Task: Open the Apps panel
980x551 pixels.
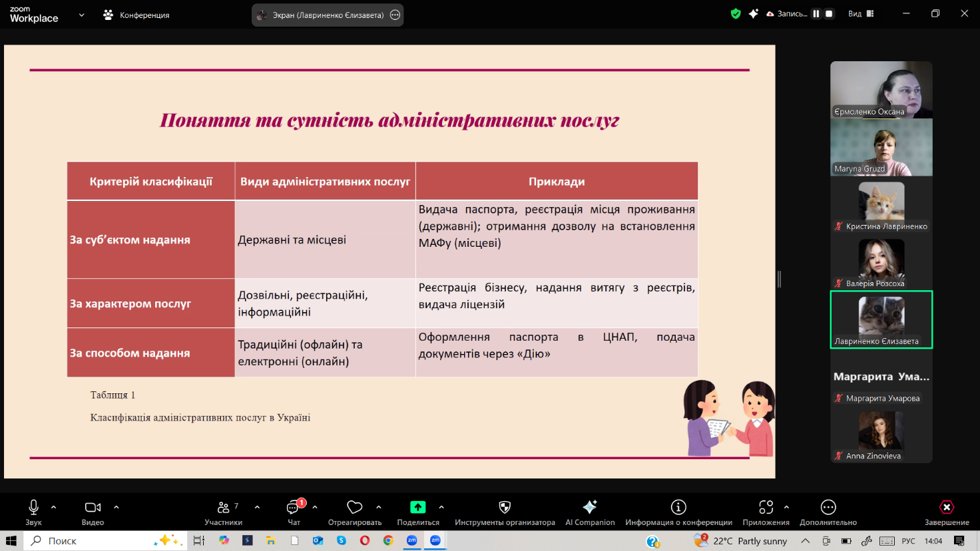Action: (766, 508)
